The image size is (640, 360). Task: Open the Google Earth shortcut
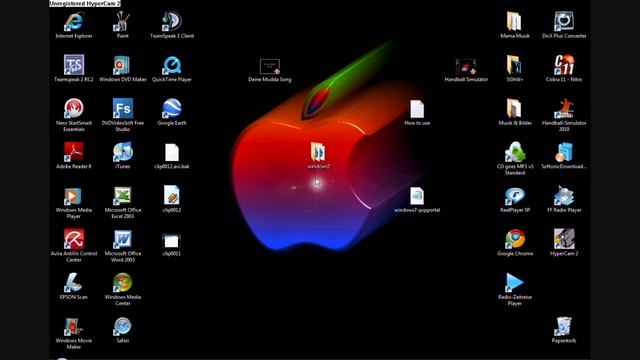coord(171,109)
